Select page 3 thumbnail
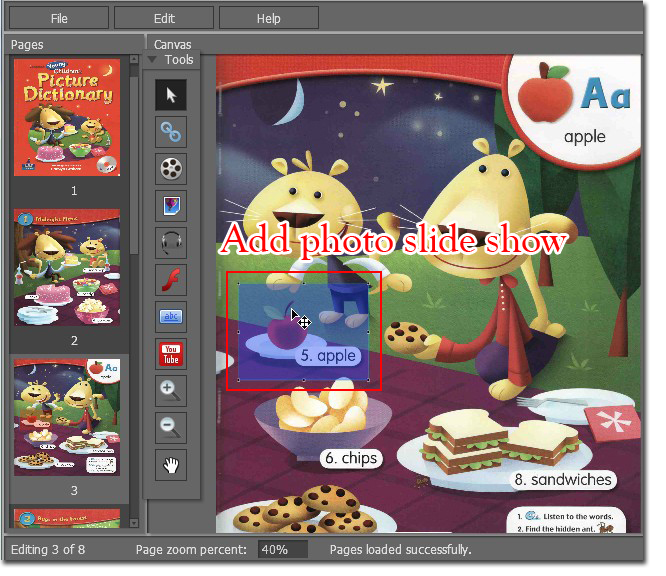 67,418
